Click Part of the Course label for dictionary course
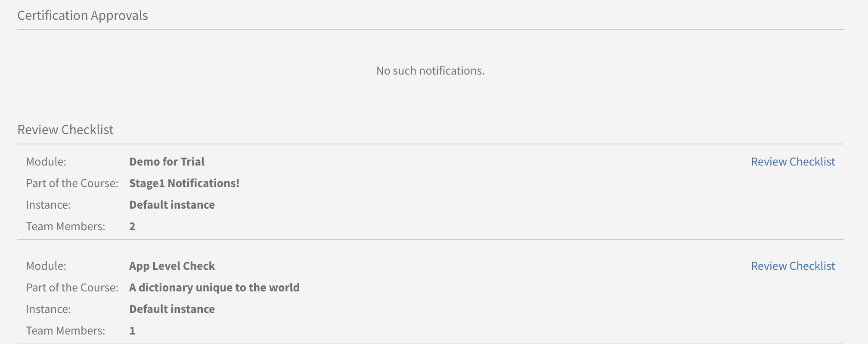The width and height of the screenshot is (868, 344). 72,288
